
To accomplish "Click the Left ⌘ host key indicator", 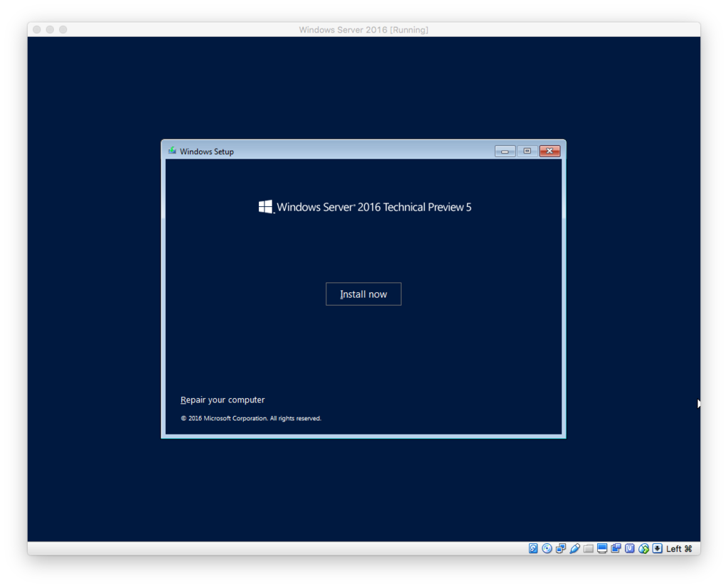I will [x=679, y=548].
